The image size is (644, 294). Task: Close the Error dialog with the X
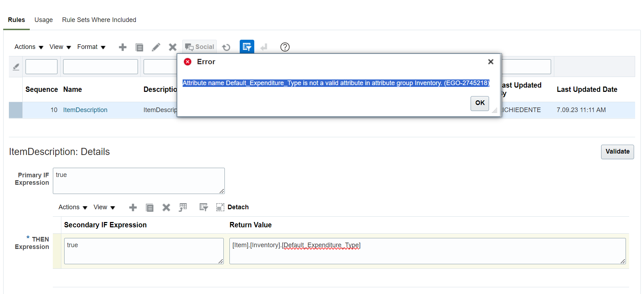[491, 62]
